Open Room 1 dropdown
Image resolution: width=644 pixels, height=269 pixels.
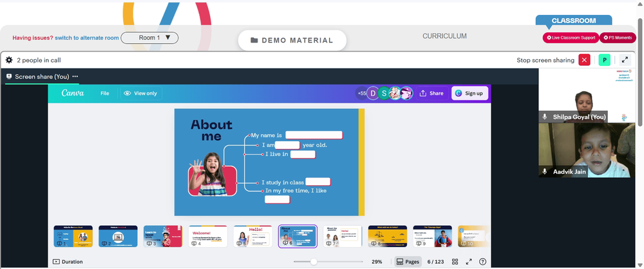[149, 38]
